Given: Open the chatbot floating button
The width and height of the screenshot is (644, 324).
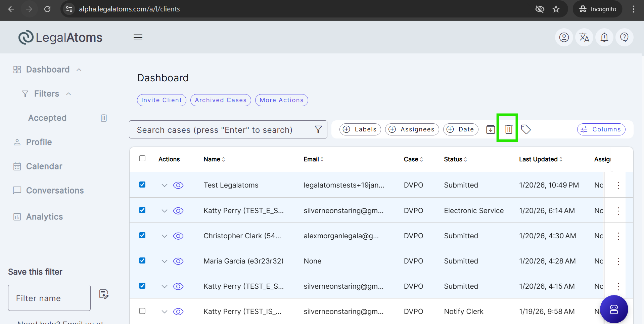Looking at the screenshot, I should click(x=613, y=309).
